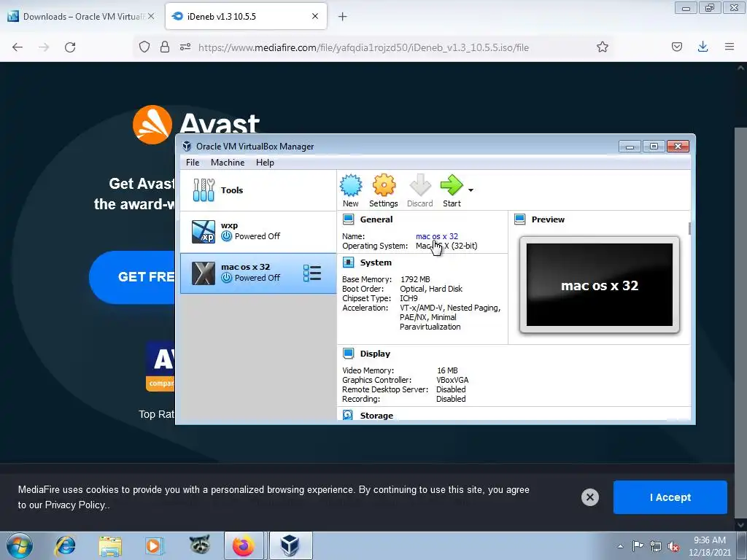Close the Downloads Oracle VM tab
747x560 pixels.
tap(151, 16)
